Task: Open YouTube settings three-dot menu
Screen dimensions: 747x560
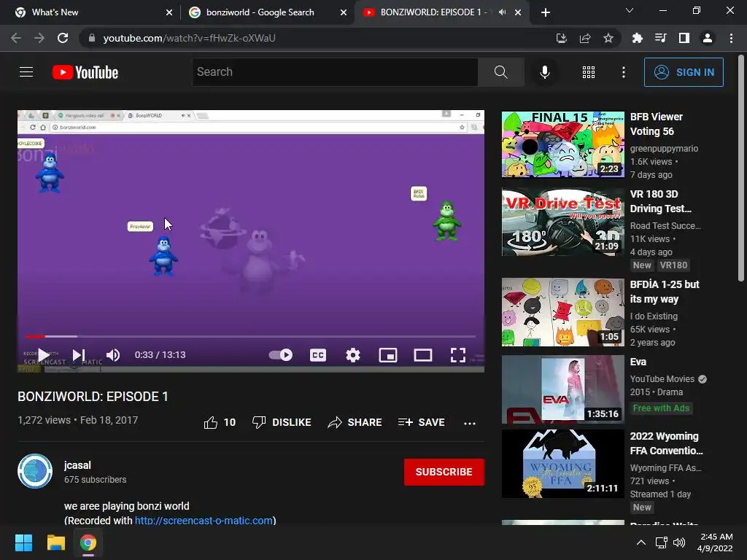Action: (x=623, y=72)
